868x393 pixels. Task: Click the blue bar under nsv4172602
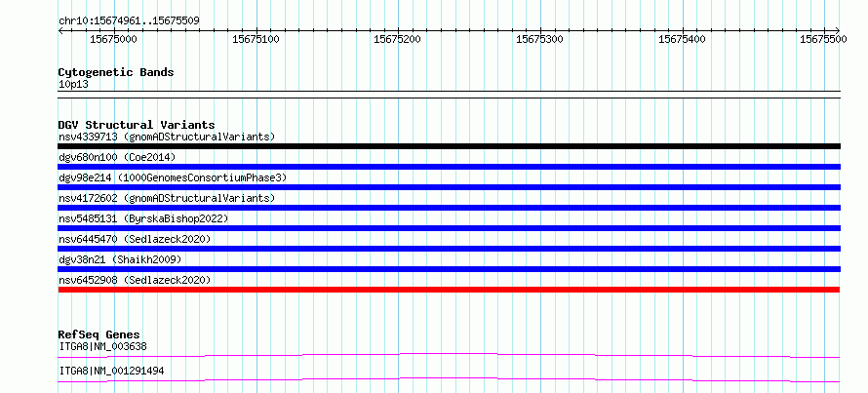click(449, 208)
